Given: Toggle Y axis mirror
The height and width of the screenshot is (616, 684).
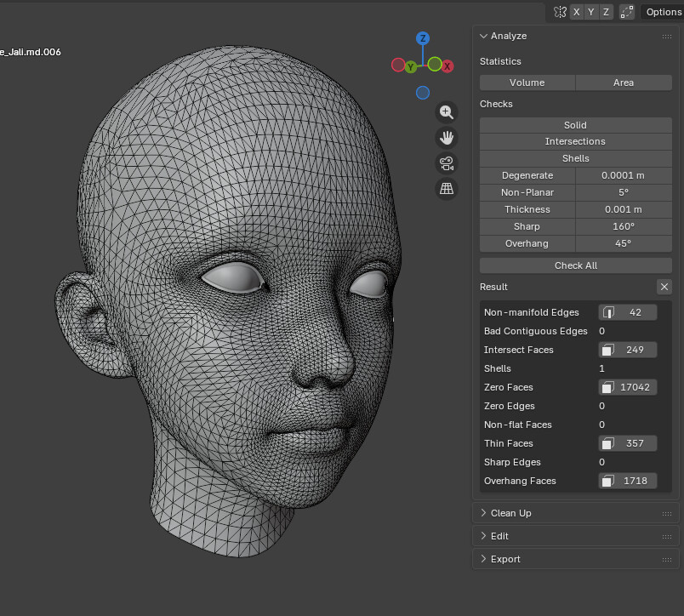Looking at the screenshot, I should [x=591, y=12].
